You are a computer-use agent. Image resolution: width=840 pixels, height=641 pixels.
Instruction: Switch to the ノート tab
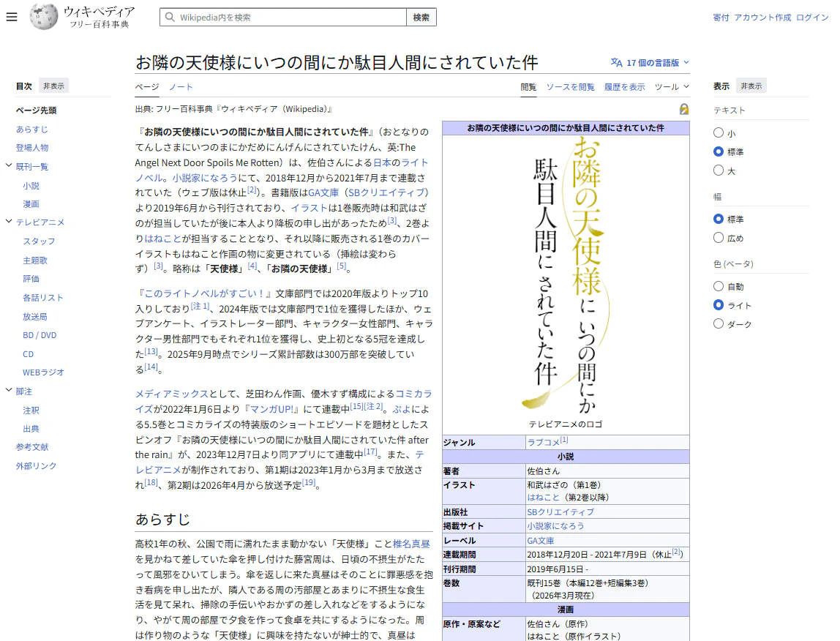pyautogui.click(x=181, y=87)
